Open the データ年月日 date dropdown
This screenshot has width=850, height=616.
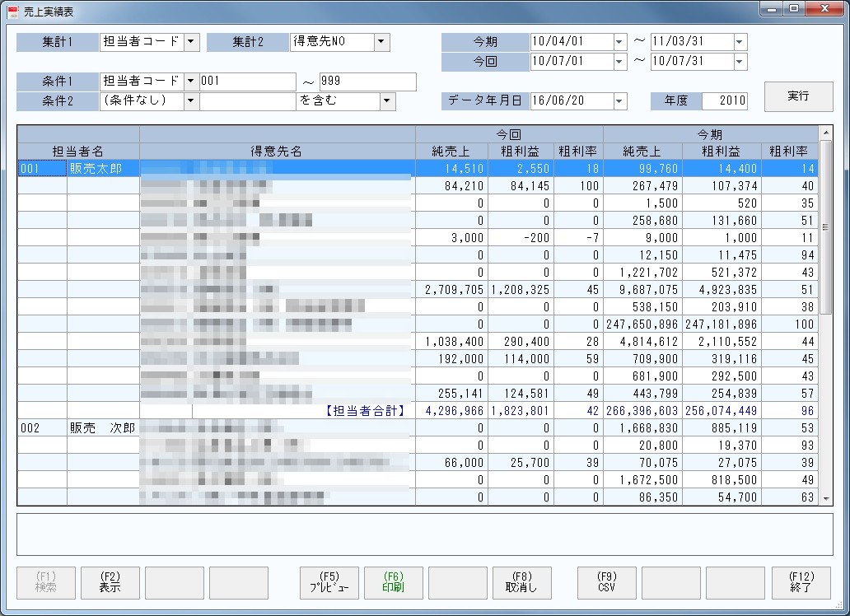(619, 101)
